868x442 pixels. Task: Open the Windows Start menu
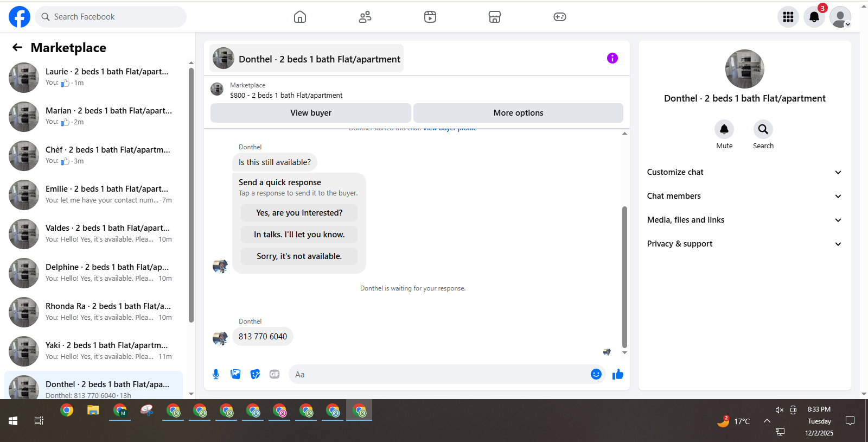pyautogui.click(x=13, y=421)
